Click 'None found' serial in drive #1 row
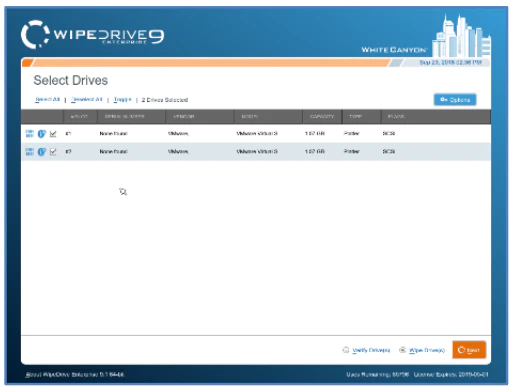Viewport: 519px width, 392px height. pyautogui.click(x=113, y=134)
